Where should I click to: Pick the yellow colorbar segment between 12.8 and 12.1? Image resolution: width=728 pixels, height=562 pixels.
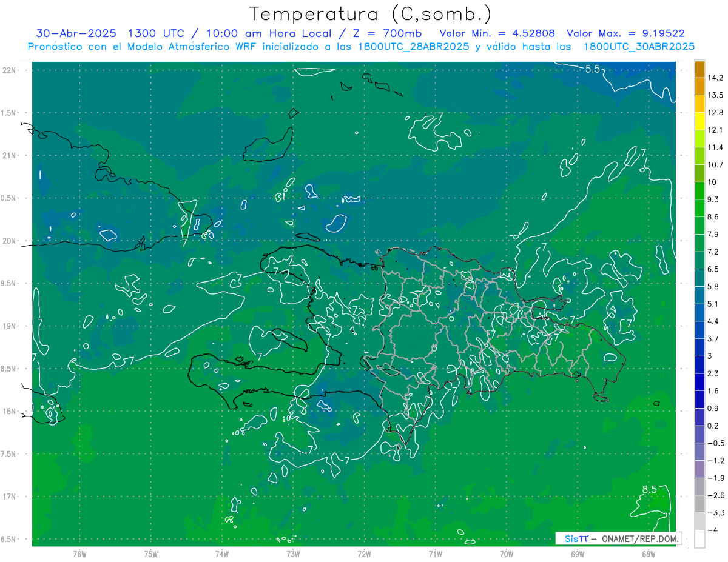[x=699, y=121]
